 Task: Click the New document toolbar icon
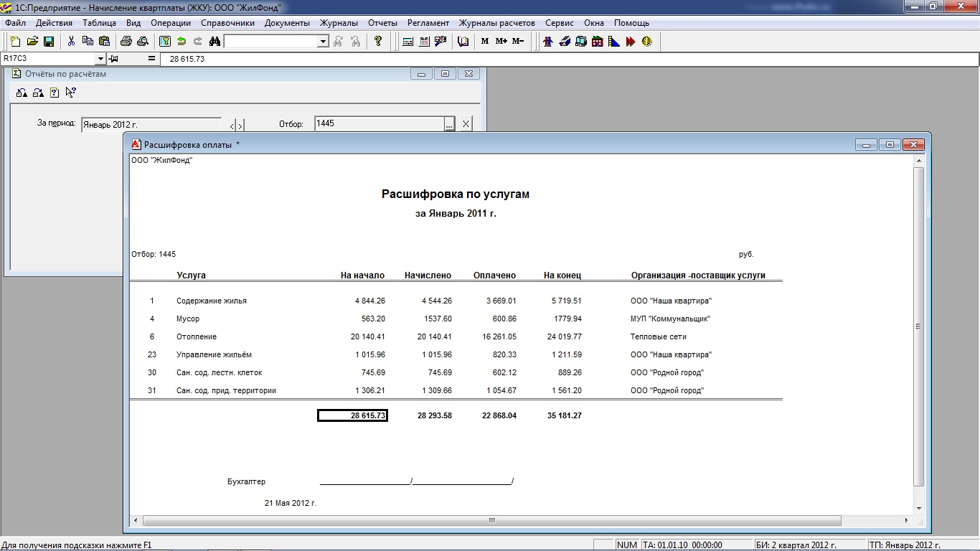[x=16, y=42]
